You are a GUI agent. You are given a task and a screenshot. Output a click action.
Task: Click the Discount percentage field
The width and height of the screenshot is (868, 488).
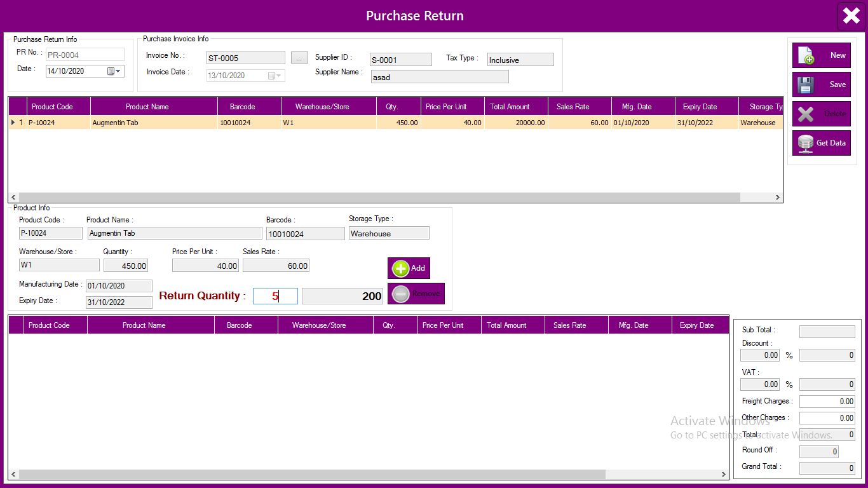759,356
